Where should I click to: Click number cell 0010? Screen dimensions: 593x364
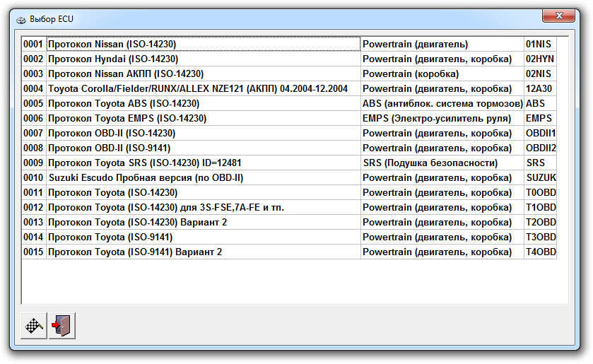click(34, 177)
